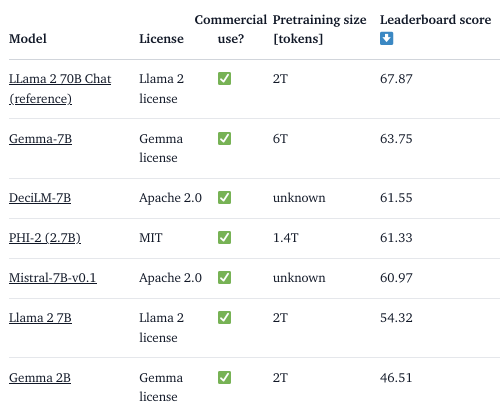Click green checkmark in Mistral-7B-v0.1 row
The height and width of the screenshot is (408, 500).
tap(224, 277)
